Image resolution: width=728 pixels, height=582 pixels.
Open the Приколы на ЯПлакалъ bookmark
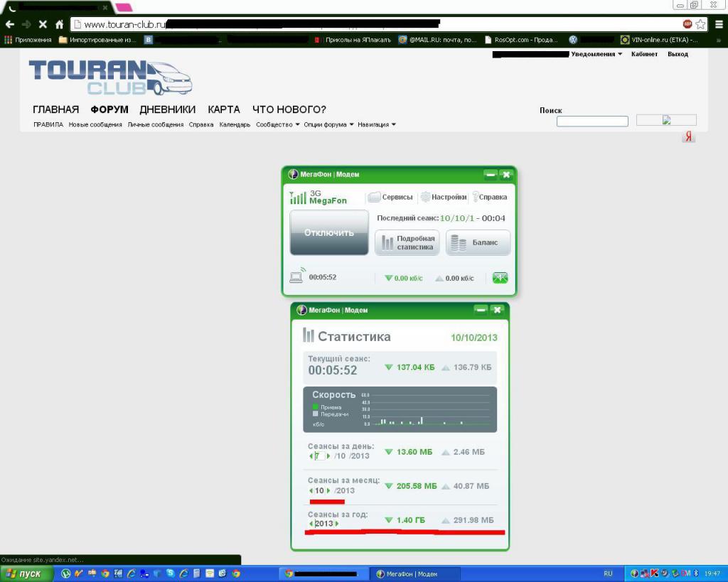353,40
